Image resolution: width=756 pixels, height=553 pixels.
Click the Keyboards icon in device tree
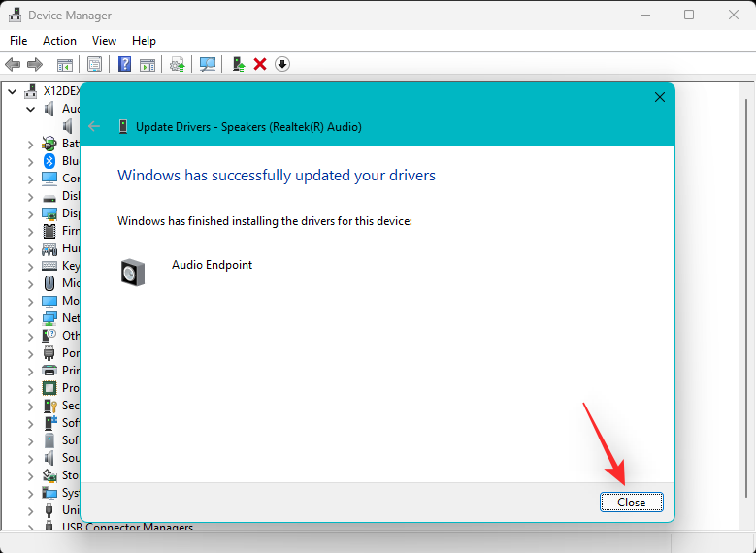49,266
